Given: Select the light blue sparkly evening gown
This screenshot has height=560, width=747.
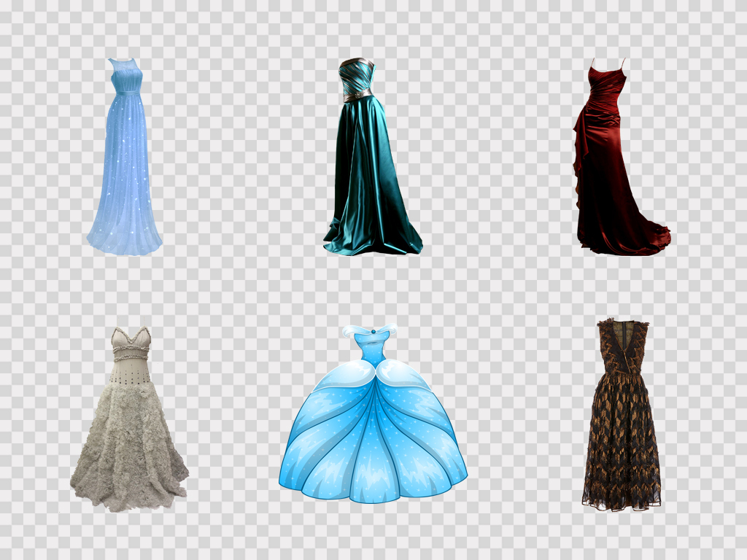Looking at the screenshot, I should pyautogui.click(x=125, y=168).
